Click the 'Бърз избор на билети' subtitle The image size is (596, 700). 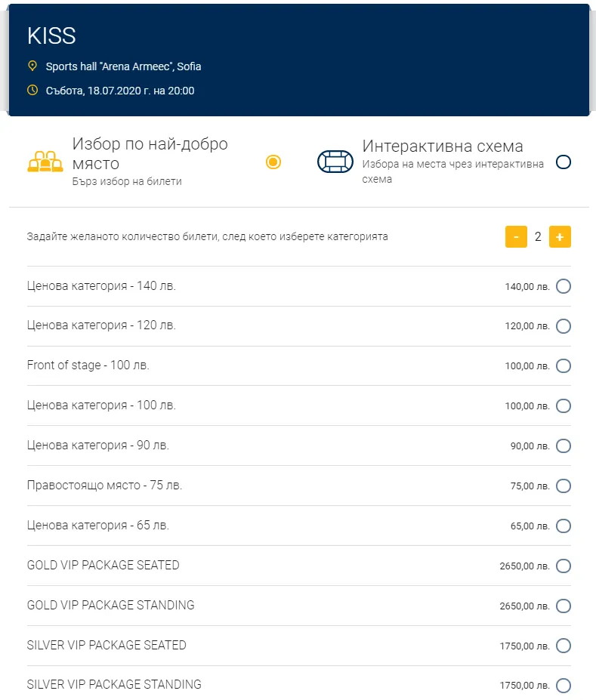point(127,181)
